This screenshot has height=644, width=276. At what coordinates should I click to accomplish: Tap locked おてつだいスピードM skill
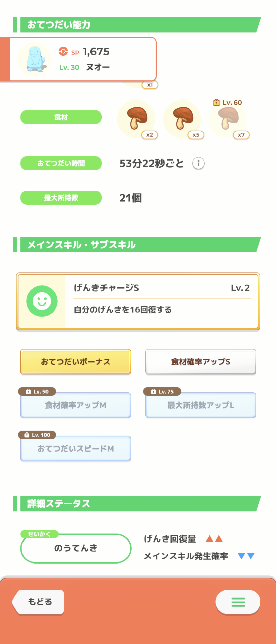click(76, 448)
